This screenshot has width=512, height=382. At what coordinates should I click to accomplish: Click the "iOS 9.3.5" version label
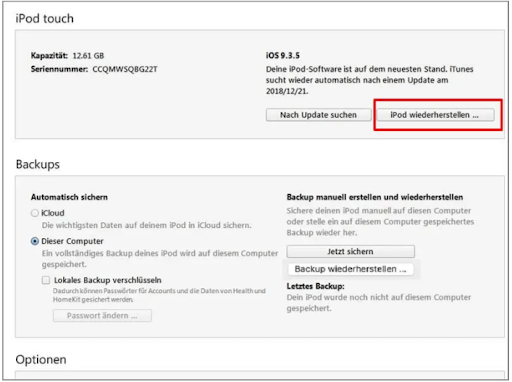pyautogui.click(x=283, y=55)
